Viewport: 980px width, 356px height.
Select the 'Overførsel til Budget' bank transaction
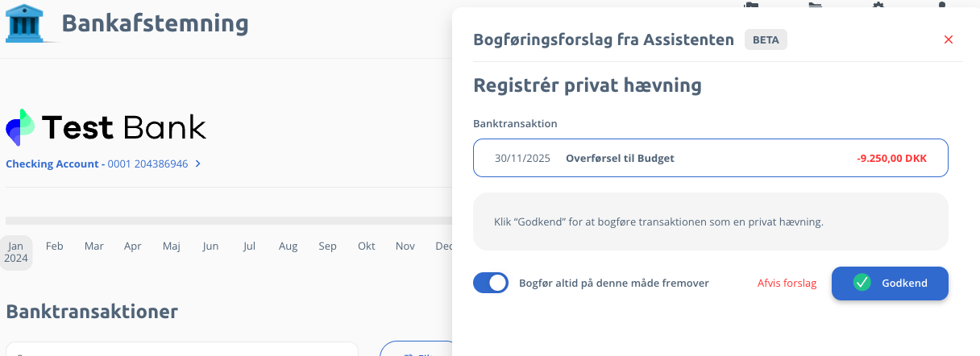coord(710,158)
